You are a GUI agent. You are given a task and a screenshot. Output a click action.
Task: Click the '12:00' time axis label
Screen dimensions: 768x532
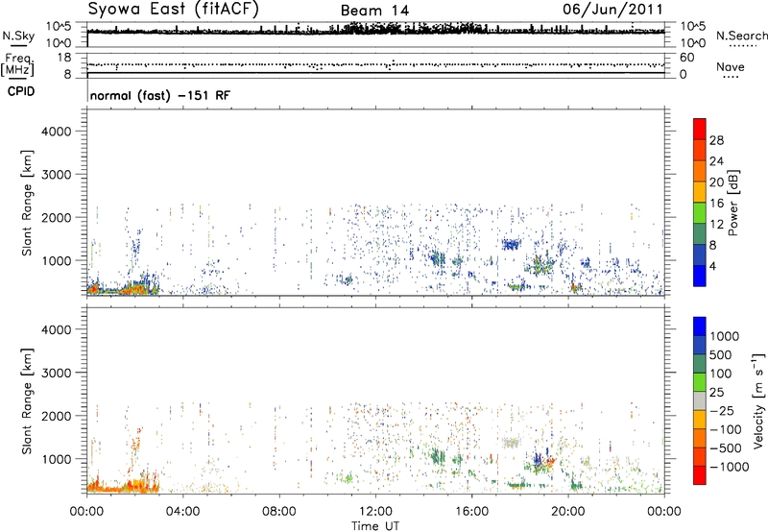(x=375, y=512)
